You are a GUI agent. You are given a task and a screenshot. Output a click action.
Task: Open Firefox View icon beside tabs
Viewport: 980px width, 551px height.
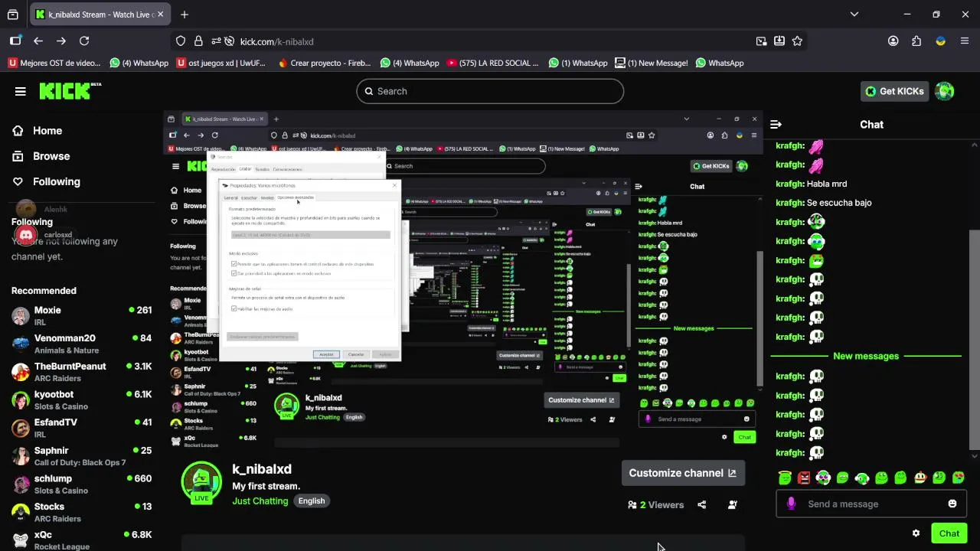13,15
